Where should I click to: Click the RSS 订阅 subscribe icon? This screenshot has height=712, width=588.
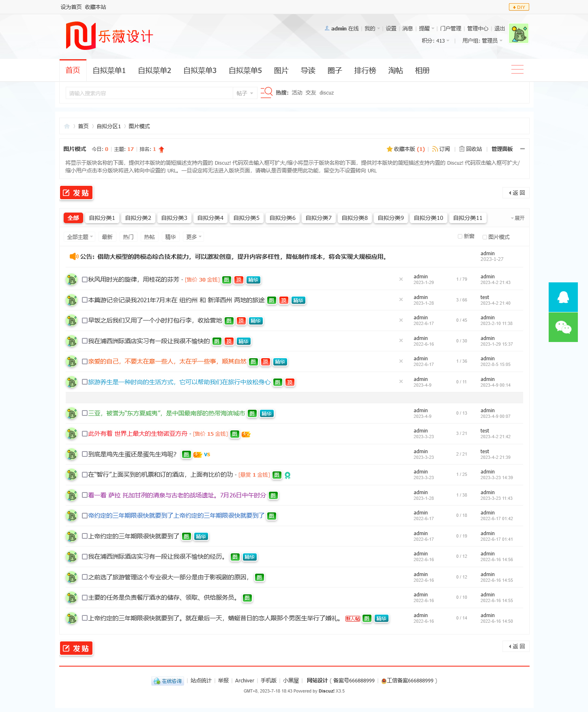pyautogui.click(x=435, y=149)
